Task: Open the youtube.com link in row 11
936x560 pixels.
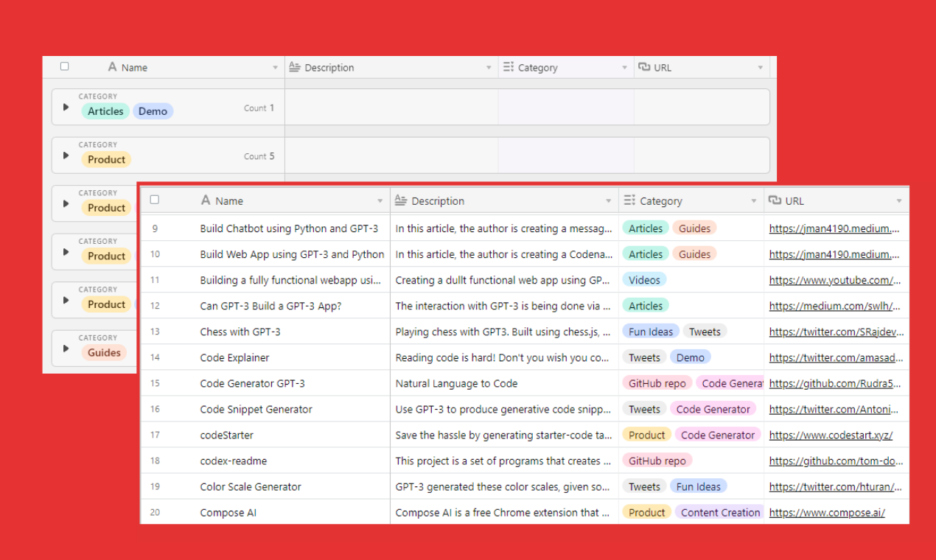Action: tap(835, 280)
